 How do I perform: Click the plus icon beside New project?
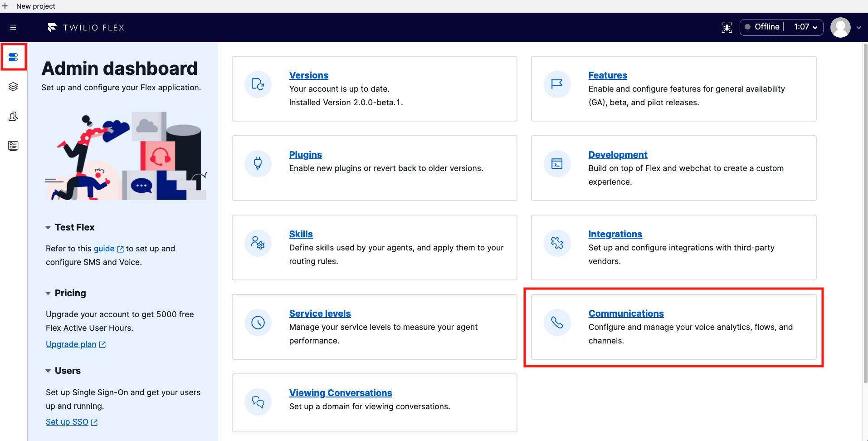pyautogui.click(x=5, y=6)
